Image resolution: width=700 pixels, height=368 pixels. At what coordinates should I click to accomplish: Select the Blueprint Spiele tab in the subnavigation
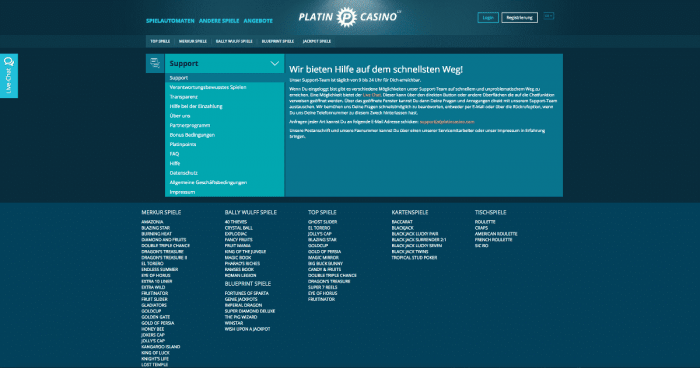coord(278,41)
